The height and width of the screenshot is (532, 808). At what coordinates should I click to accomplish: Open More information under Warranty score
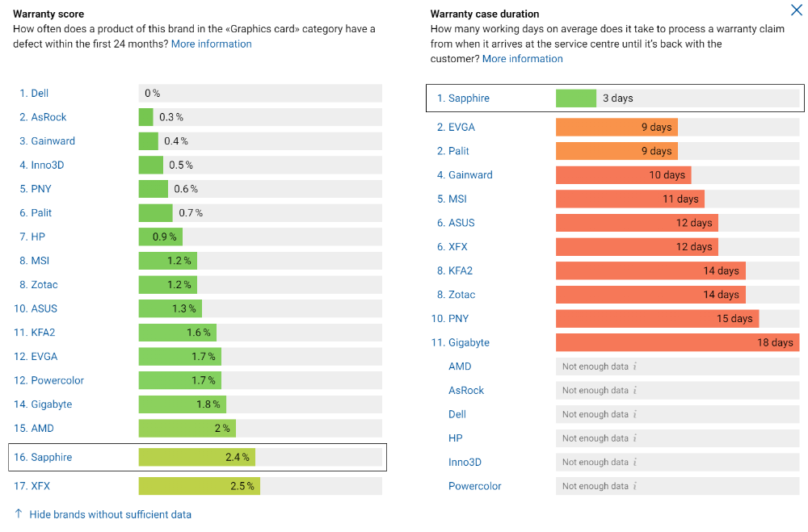211,44
